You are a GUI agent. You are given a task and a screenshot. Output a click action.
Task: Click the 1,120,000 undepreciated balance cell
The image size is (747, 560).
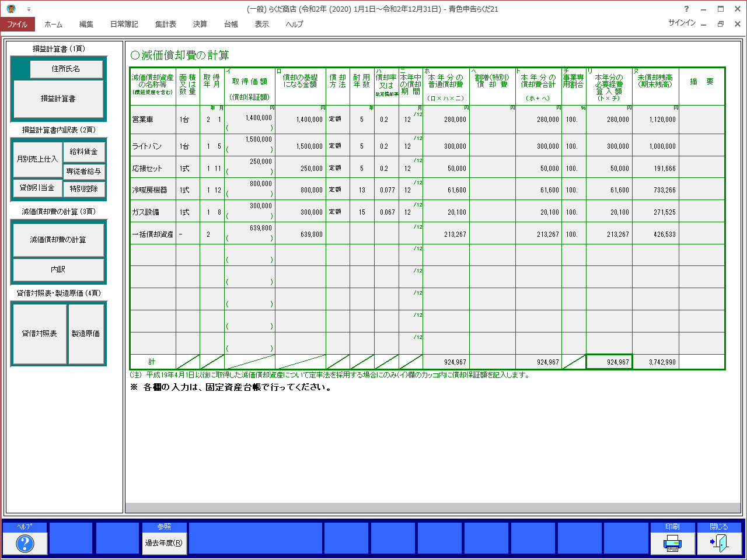(655, 120)
